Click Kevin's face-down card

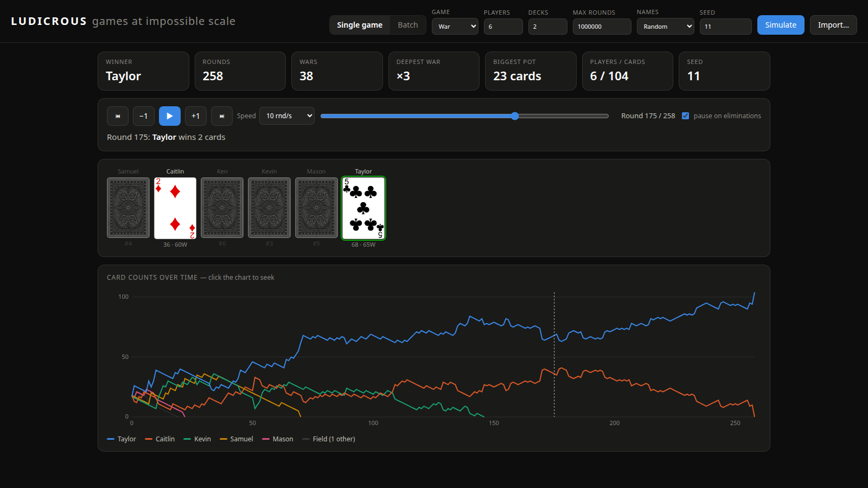(269, 208)
